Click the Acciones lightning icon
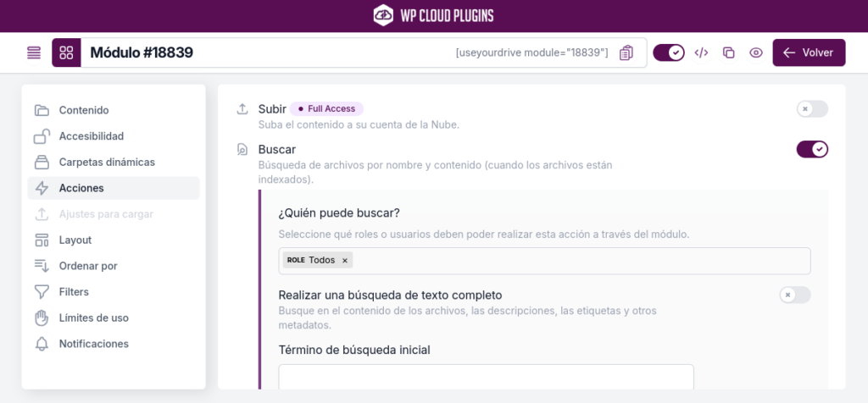The width and height of the screenshot is (868, 403). tap(42, 188)
